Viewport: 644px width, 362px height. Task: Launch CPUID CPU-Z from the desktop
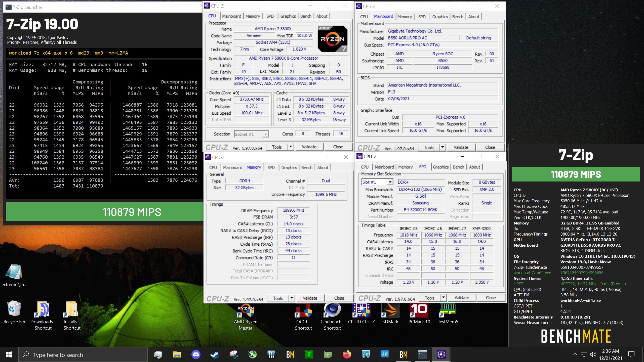pos(361,314)
